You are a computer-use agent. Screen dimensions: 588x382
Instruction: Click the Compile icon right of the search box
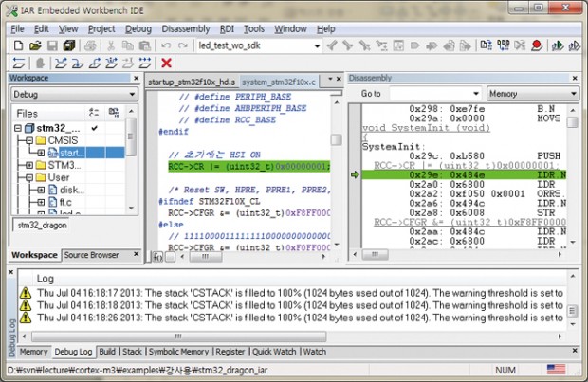486,45
